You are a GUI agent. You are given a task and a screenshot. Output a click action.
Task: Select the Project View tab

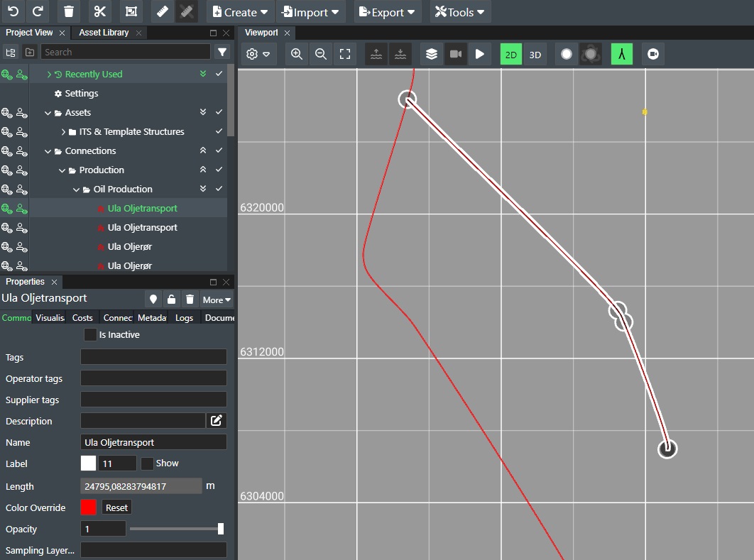[29, 32]
